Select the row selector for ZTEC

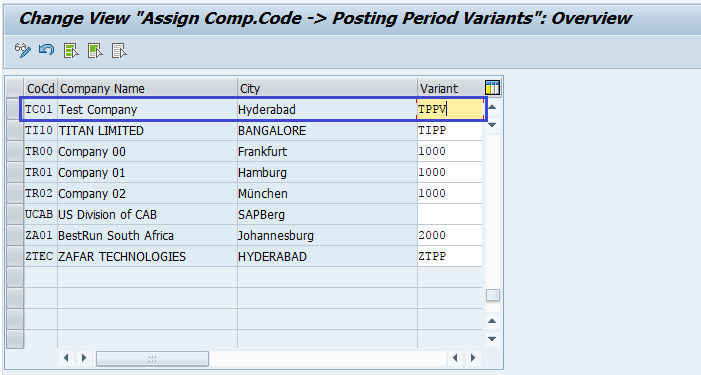15,257
